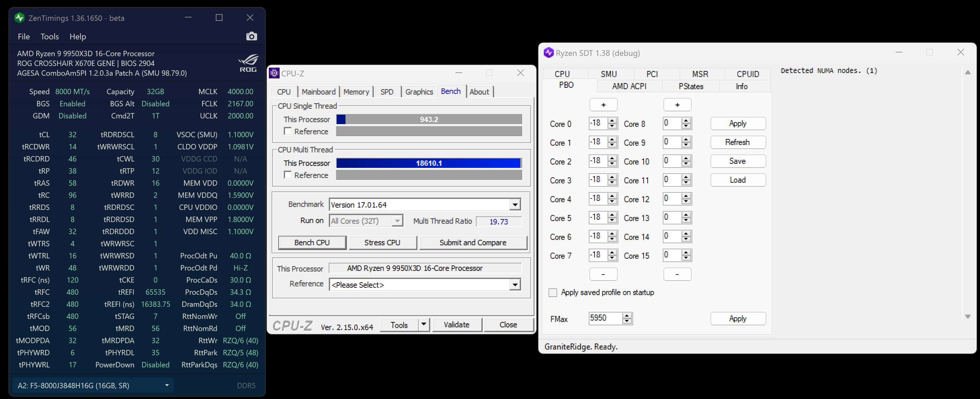The width and height of the screenshot is (980, 399).
Task: Open the Benchmark version dropdown
Action: pyautogui.click(x=515, y=205)
